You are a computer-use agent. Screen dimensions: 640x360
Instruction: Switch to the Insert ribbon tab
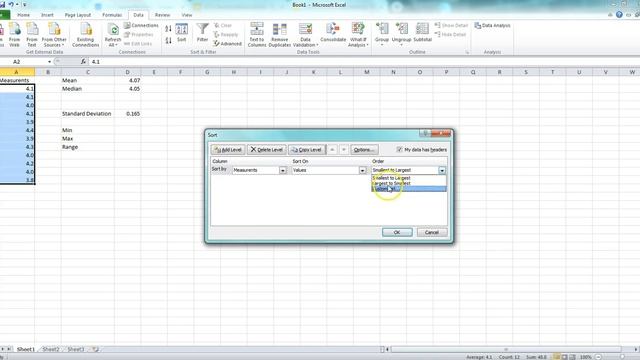[47, 15]
